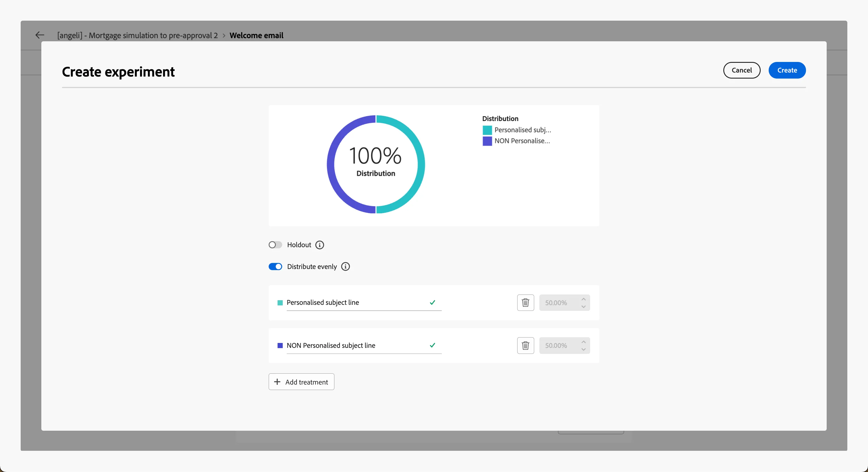Click the purple square beside NON Personalised subject line field
Image resolution: width=868 pixels, height=472 pixels.
(280, 346)
